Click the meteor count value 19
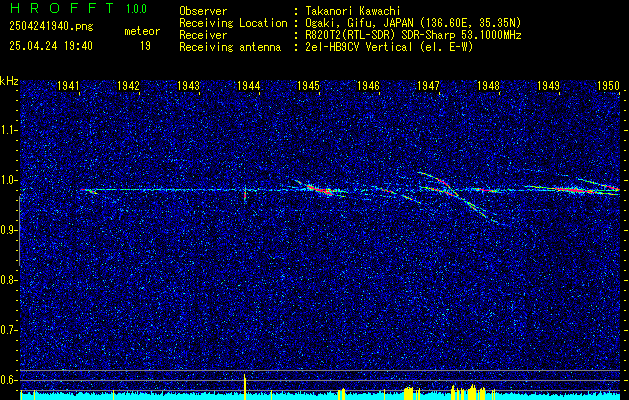 coord(145,46)
